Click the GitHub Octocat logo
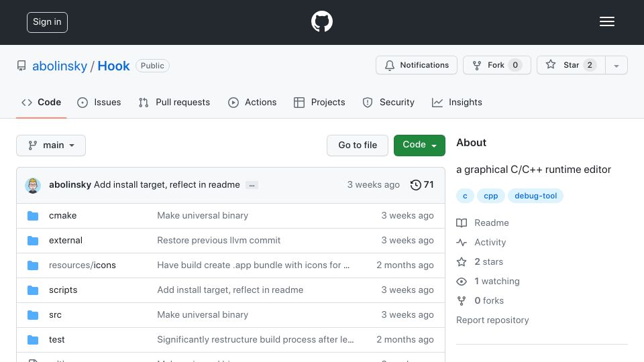This screenshot has height=362, width=644. point(321,21)
